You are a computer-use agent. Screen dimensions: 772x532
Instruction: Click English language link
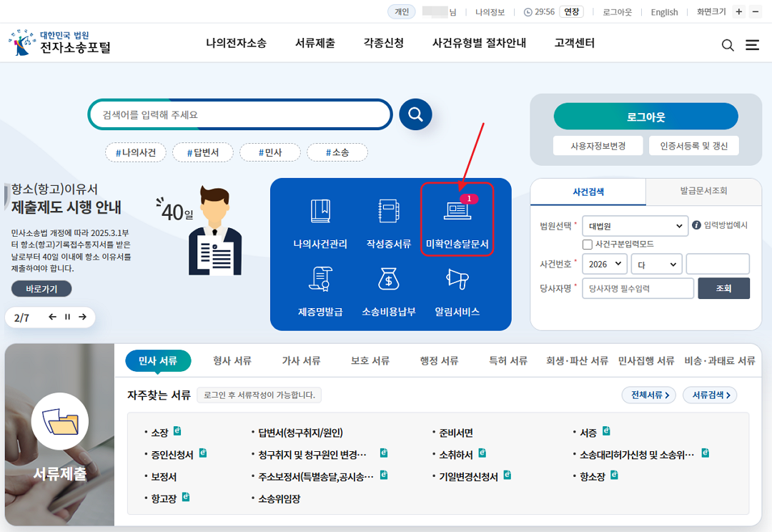coord(664,12)
